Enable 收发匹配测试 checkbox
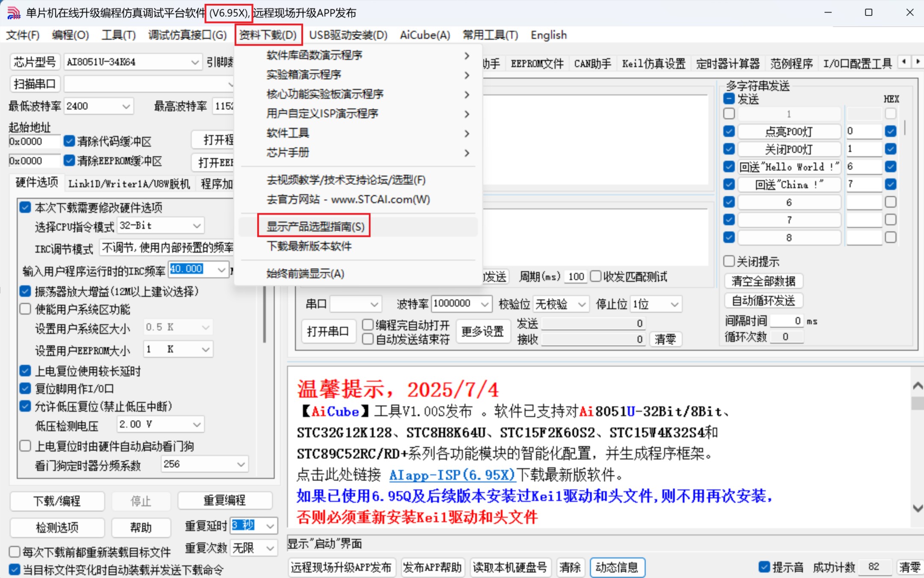The width and height of the screenshot is (924, 578). (x=595, y=276)
